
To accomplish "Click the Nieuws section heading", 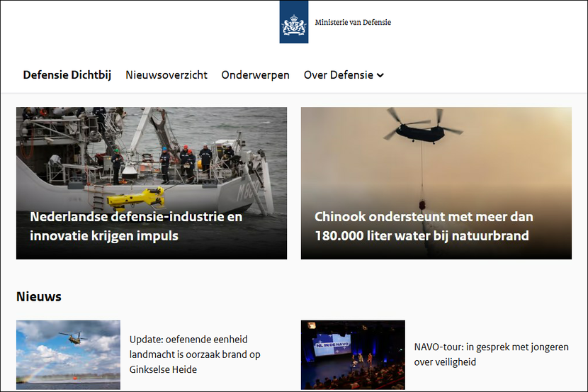I will tap(39, 296).
